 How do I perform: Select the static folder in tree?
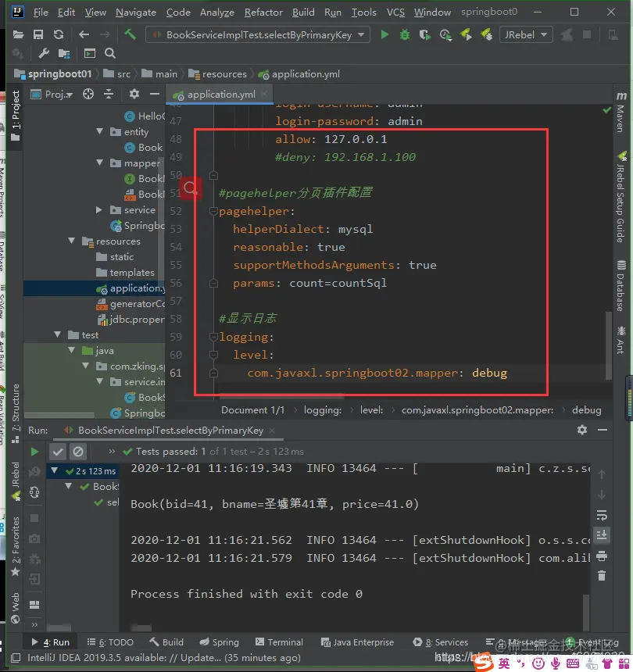tap(115, 257)
